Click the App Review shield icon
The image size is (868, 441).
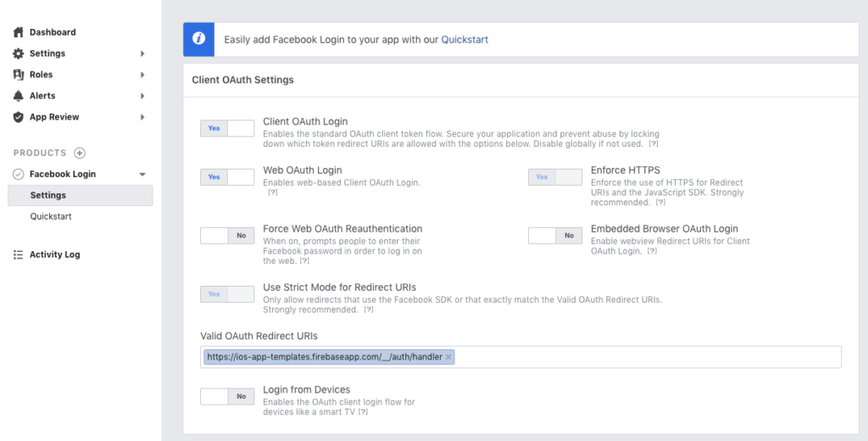pos(19,117)
